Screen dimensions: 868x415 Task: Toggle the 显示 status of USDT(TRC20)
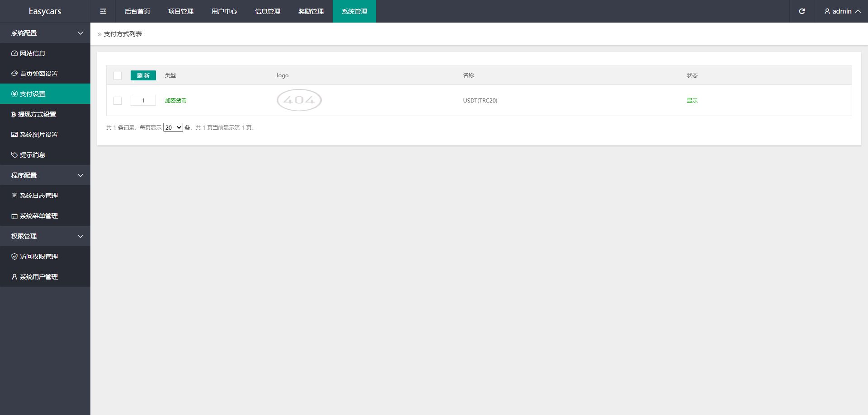(692, 101)
